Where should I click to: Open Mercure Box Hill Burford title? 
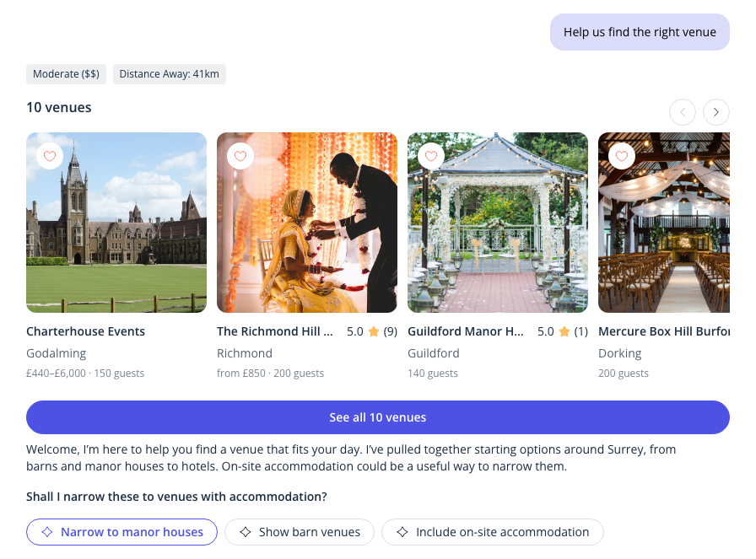664,331
